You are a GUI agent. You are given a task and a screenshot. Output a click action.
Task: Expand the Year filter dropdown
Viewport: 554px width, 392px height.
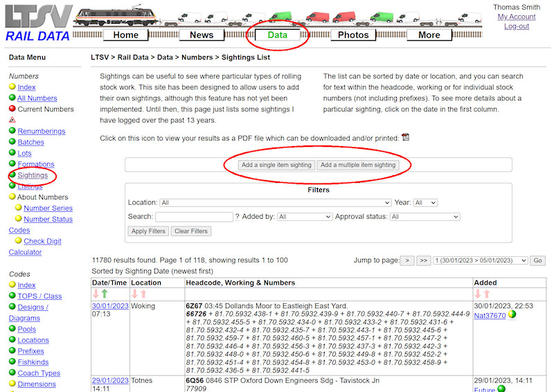coord(425,203)
